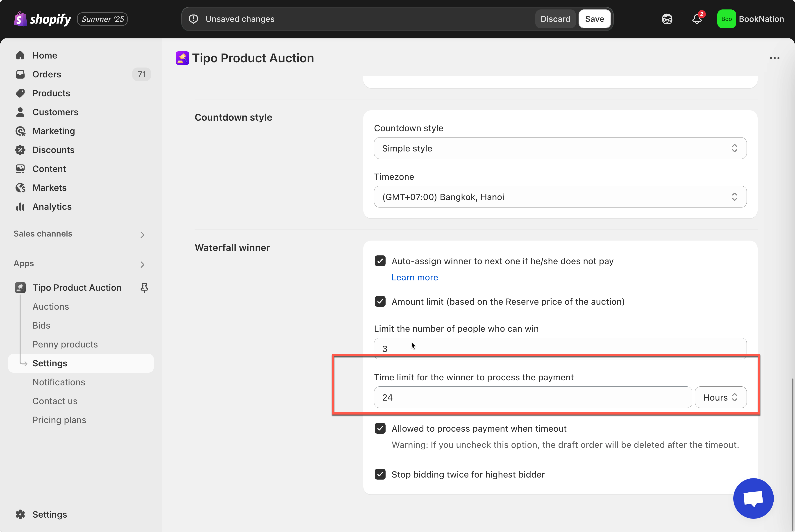Screen dimensions: 795x532
Task: Follow the Learn more link
Action: click(414, 277)
